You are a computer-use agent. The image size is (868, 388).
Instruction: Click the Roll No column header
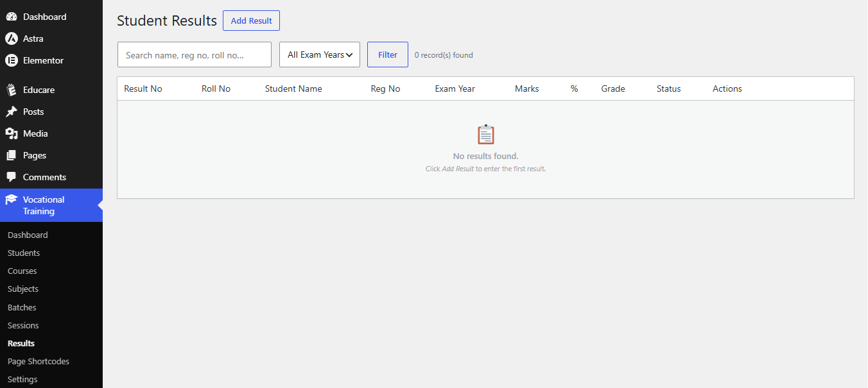216,89
